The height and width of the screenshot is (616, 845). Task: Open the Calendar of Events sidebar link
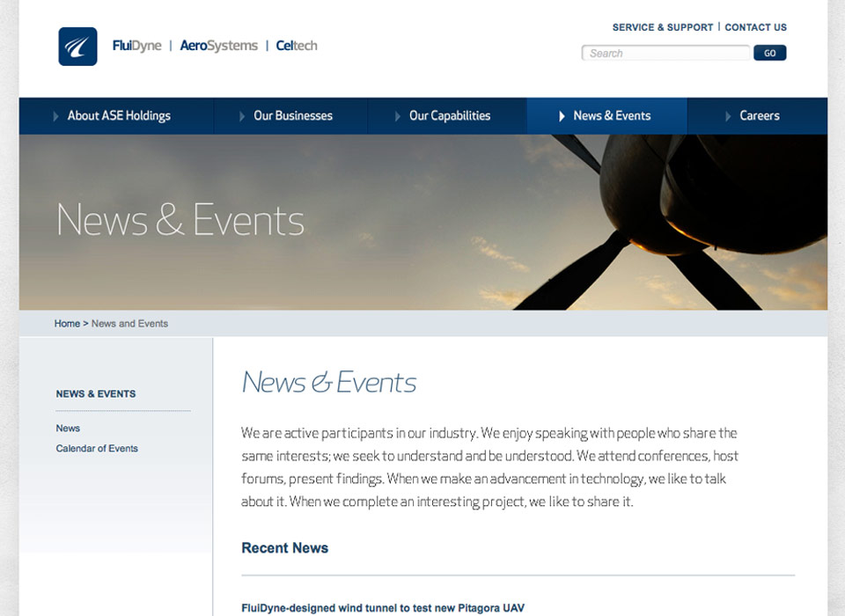[x=97, y=449]
